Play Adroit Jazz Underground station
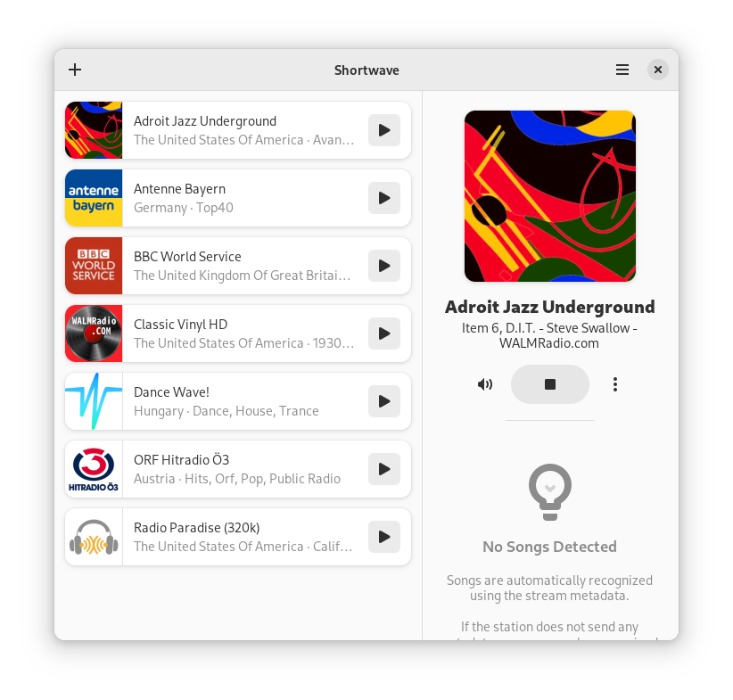The height and width of the screenshot is (700, 733). (x=384, y=130)
